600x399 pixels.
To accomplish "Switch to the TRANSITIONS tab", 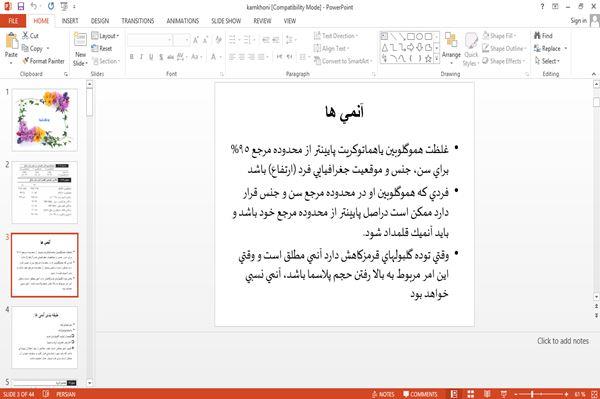I will 138,21.
